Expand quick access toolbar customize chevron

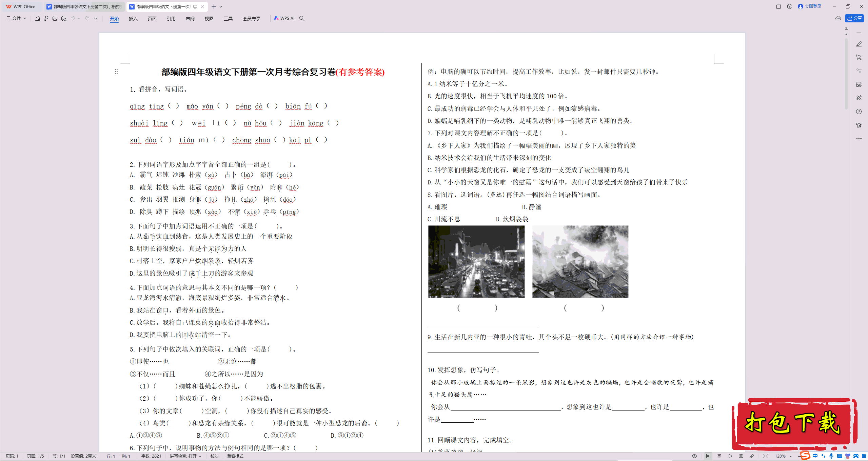(96, 18)
